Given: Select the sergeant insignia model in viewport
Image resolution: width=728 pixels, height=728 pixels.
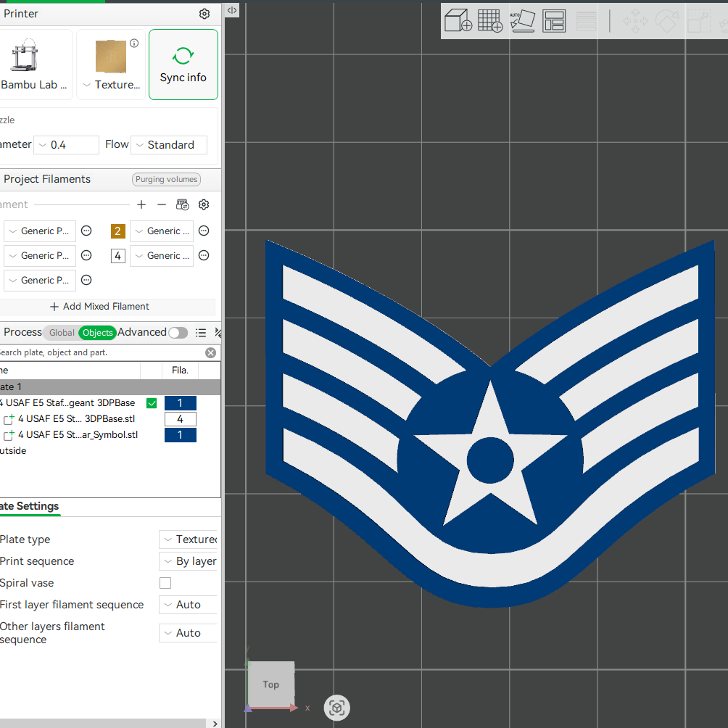Looking at the screenshot, I should (x=490, y=423).
